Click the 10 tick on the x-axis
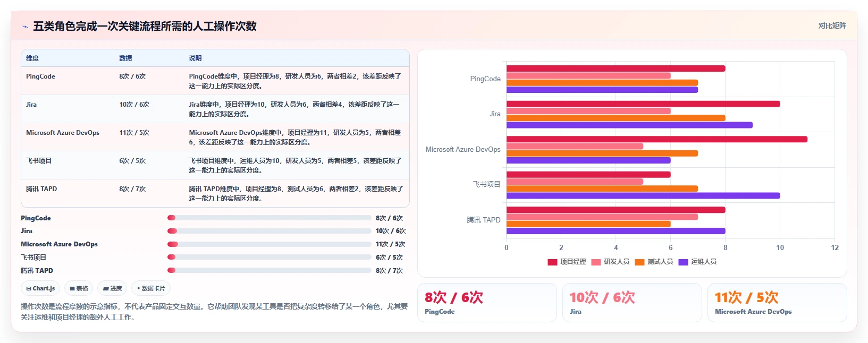 tap(780, 247)
